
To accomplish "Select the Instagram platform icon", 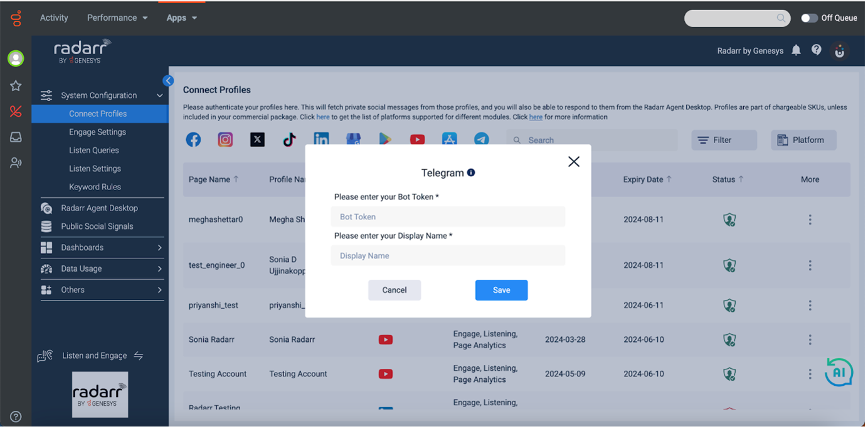I will point(225,139).
